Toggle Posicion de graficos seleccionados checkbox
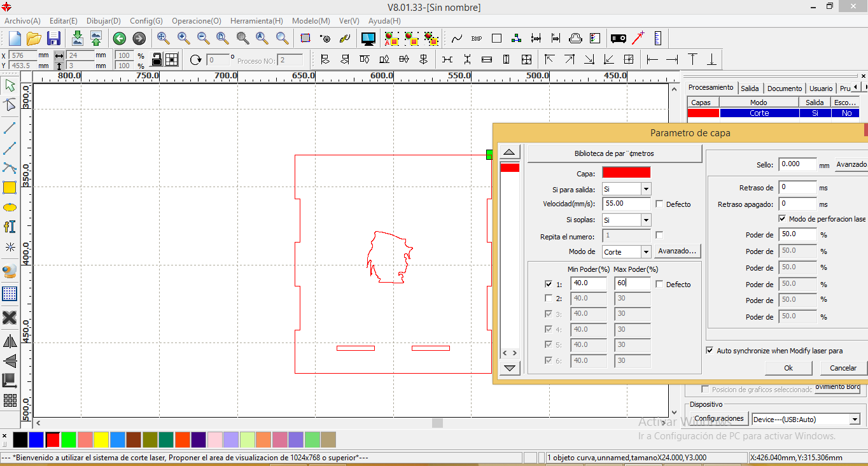The image size is (868, 466). (x=704, y=389)
